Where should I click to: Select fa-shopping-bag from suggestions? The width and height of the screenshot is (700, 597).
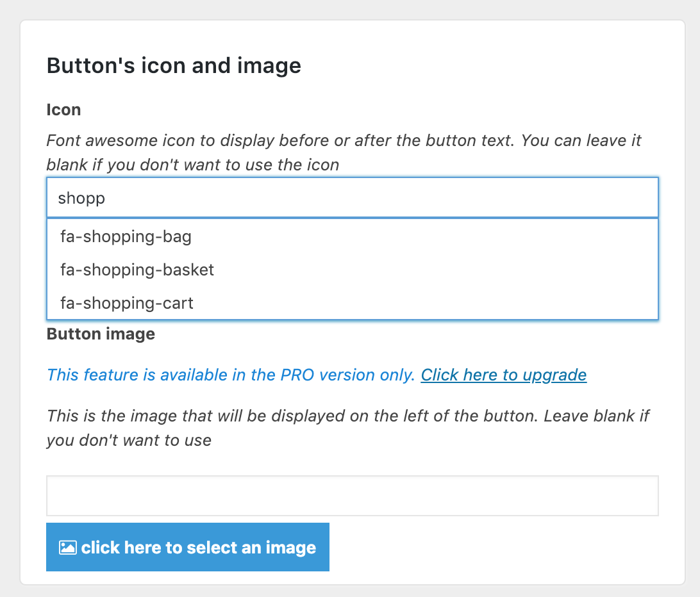(352, 236)
